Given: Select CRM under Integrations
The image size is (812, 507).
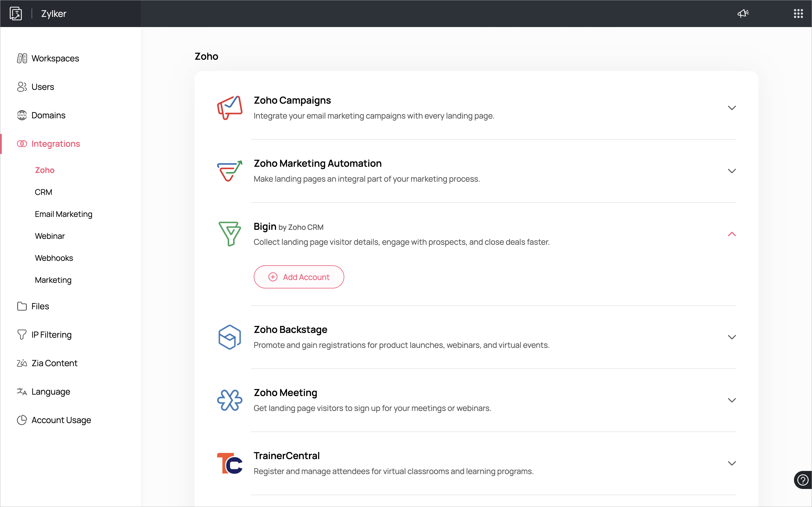Looking at the screenshot, I should 43,192.
